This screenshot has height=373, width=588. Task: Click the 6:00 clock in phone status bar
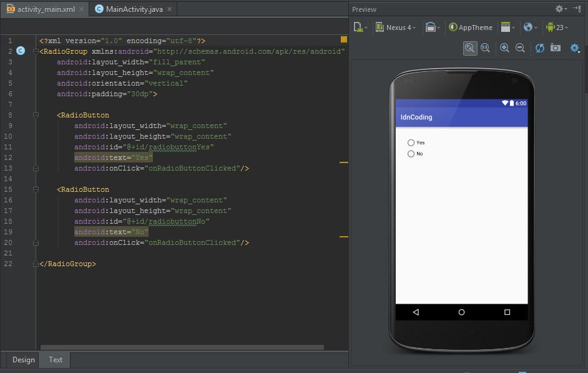point(521,103)
